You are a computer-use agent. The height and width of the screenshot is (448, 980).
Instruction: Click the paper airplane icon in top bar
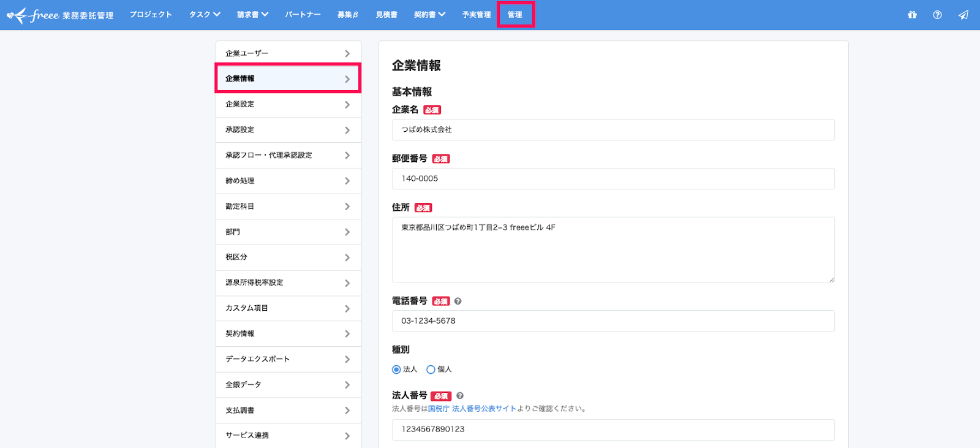pyautogui.click(x=963, y=15)
